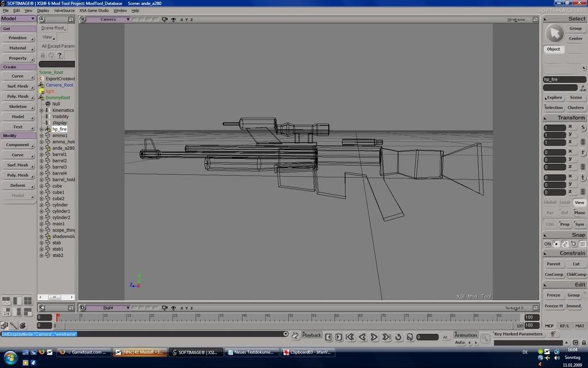588x368 pixels.
Task: Click the scale S transform icon
Action: pos(583,127)
